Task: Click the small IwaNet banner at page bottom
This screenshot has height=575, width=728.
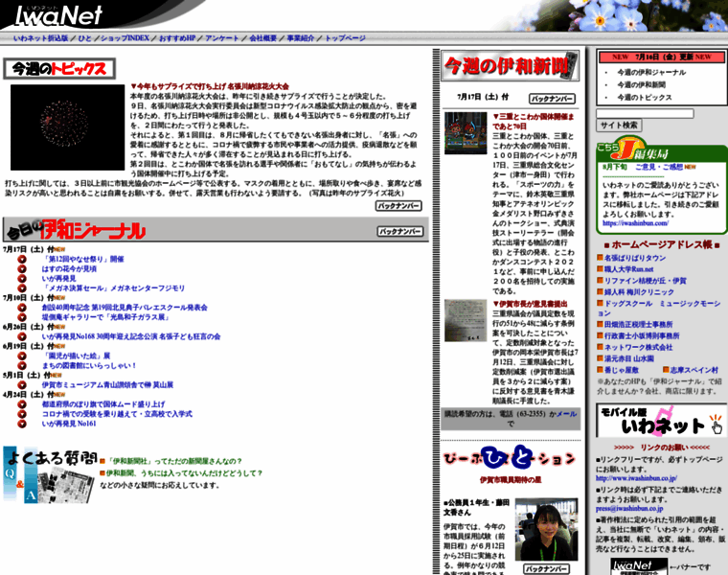Action: (639, 566)
